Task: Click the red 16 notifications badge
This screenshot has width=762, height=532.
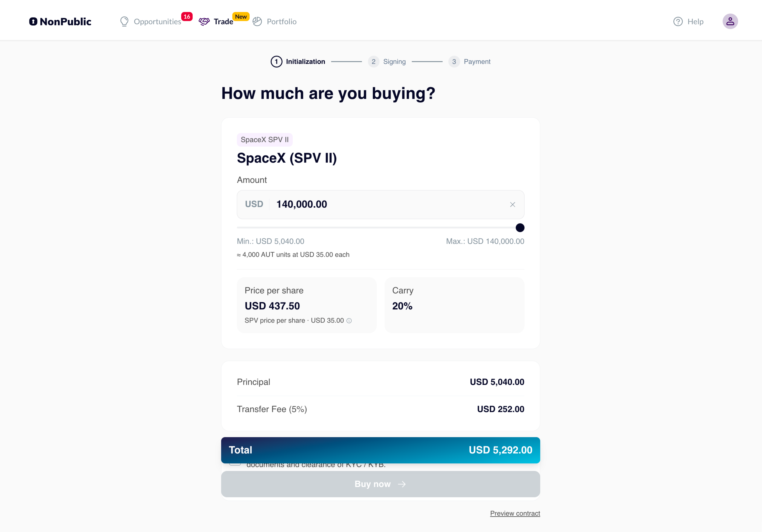Action: click(x=187, y=17)
